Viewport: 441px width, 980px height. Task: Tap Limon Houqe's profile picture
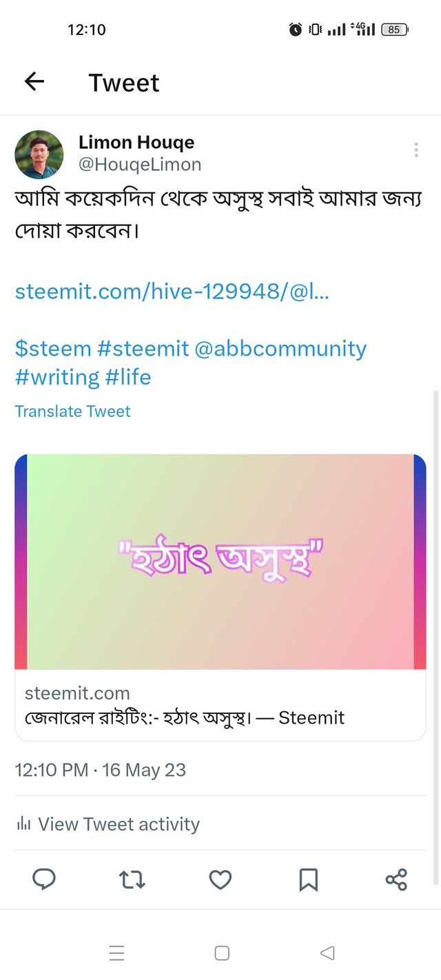click(39, 154)
